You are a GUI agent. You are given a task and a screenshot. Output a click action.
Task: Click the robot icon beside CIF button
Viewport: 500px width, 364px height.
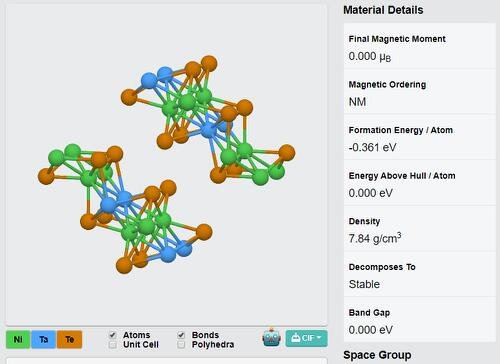pyautogui.click(x=272, y=338)
